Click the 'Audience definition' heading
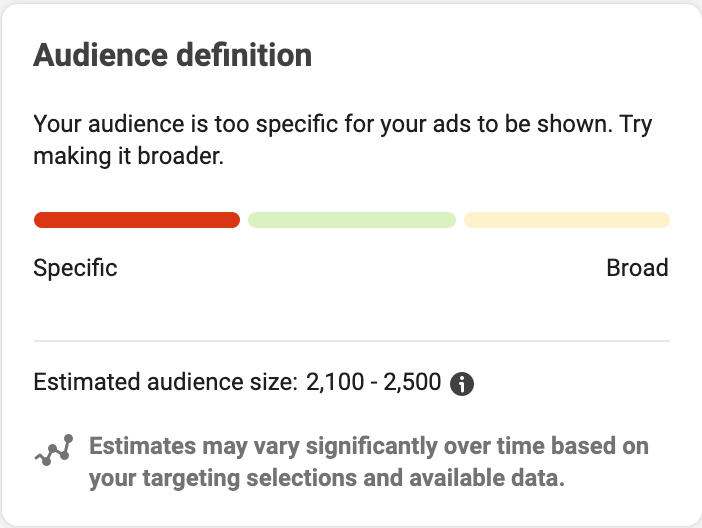 coord(172,55)
